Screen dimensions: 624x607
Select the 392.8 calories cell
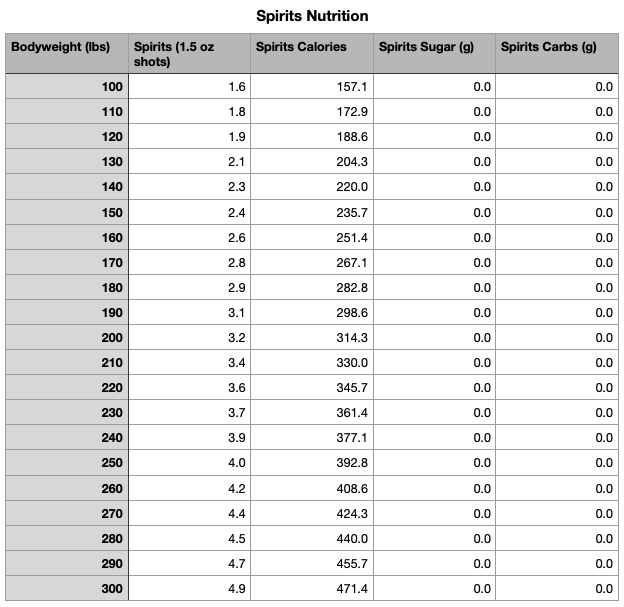(x=312, y=463)
